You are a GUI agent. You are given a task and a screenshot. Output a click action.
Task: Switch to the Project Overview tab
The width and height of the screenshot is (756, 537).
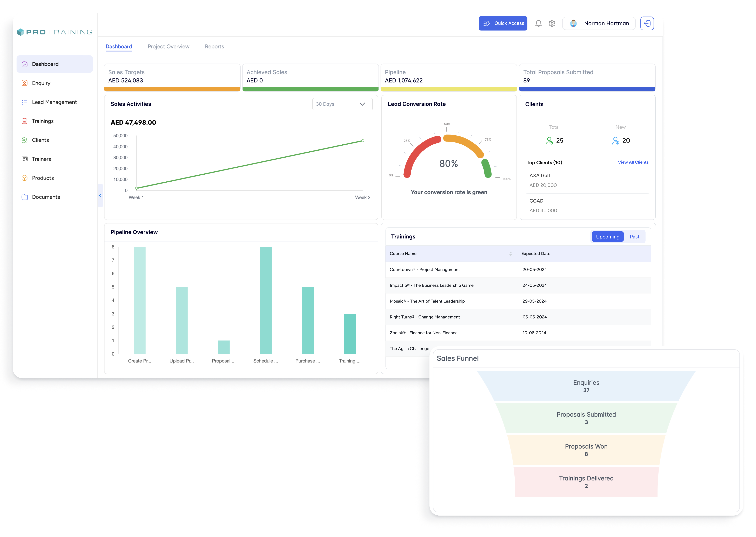pyautogui.click(x=168, y=47)
